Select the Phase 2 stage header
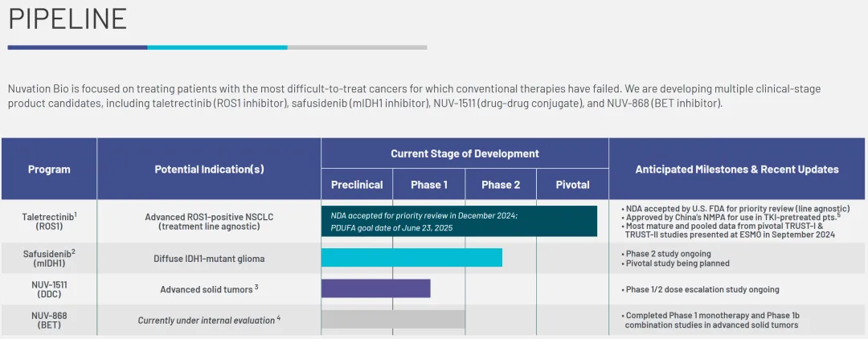Image resolution: width=868 pixels, height=339 pixels. [x=501, y=185]
